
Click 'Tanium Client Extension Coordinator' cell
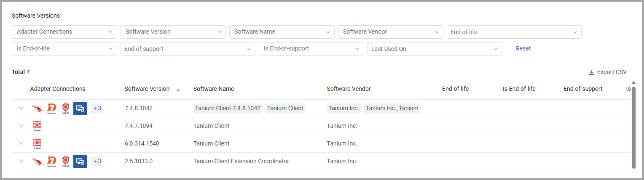tap(241, 161)
